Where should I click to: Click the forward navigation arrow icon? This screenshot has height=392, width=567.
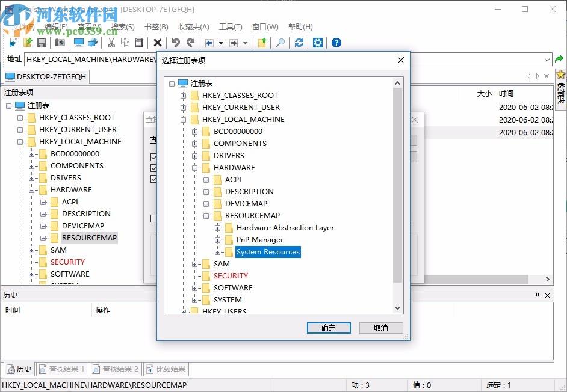click(234, 43)
